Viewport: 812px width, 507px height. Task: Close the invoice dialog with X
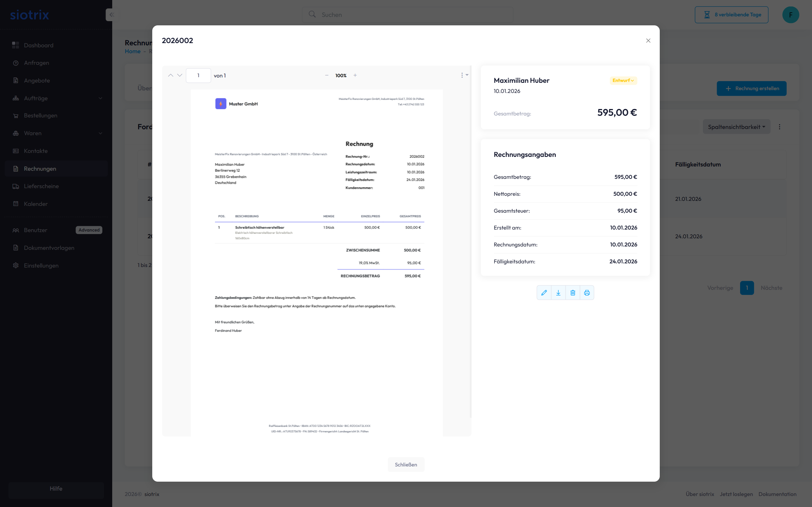pyautogui.click(x=648, y=41)
